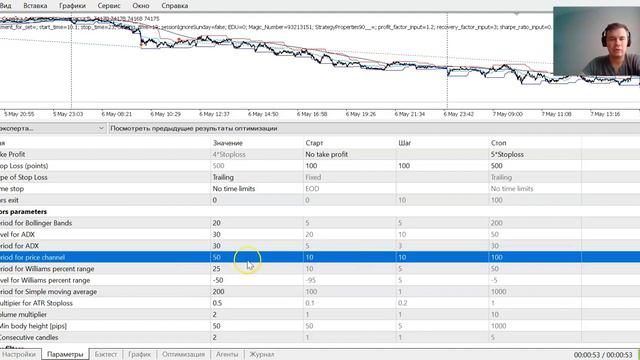640x360 pixels.
Task: Open the Сервис menu
Action: pos(109,6)
